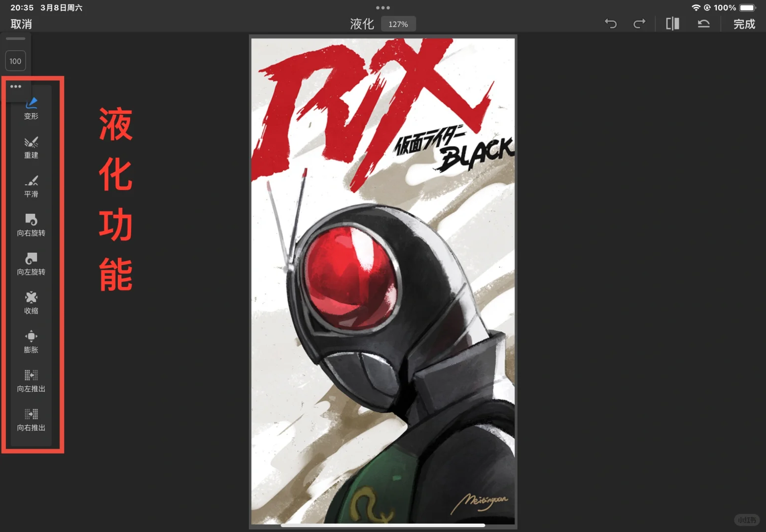Image resolution: width=766 pixels, height=532 pixels.
Task: Click the brush size value 100
Action: [x=15, y=61]
